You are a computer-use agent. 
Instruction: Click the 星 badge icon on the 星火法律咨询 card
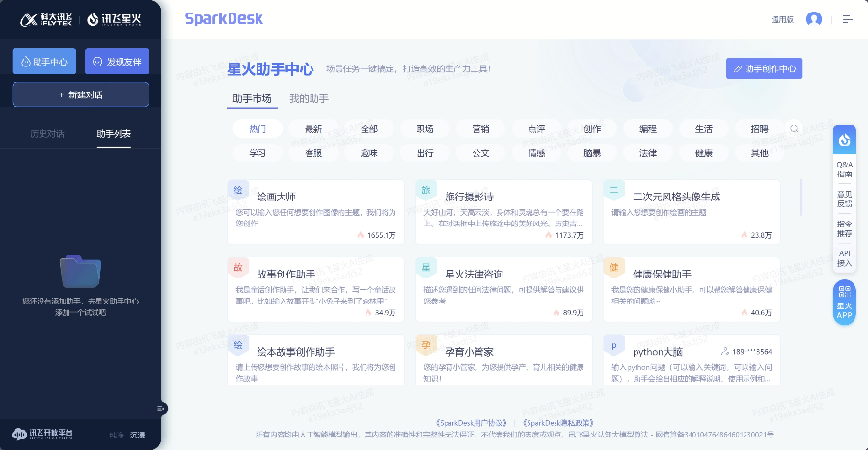coord(425,268)
